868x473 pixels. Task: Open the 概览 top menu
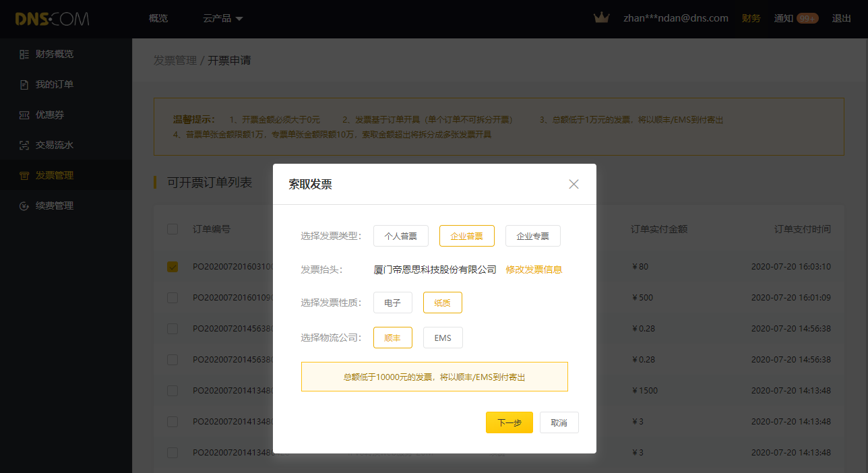[158, 19]
